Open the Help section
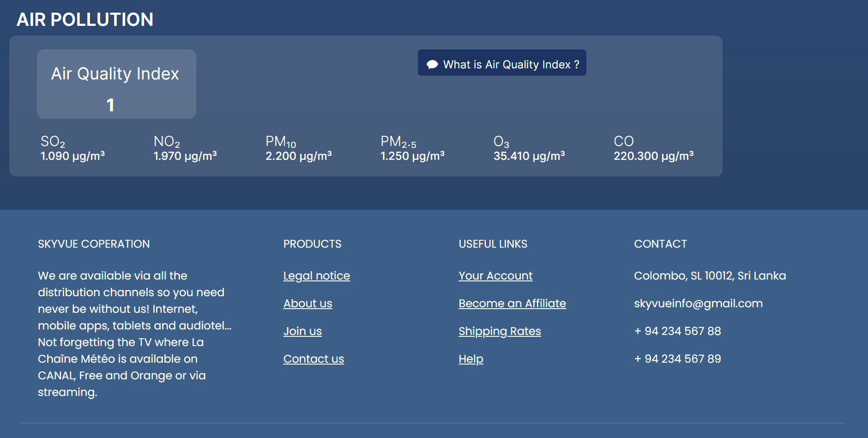The height and width of the screenshot is (438, 868). [470, 359]
